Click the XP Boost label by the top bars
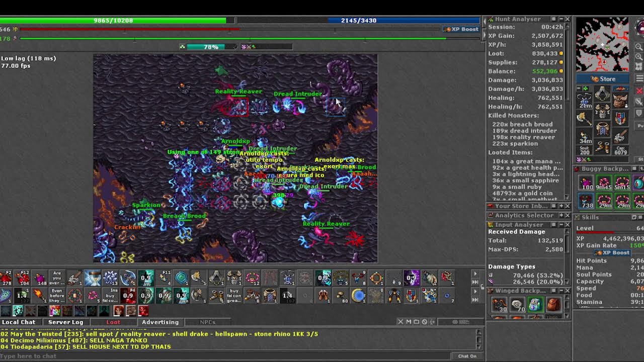The width and height of the screenshot is (644, 362). point(461,29)
